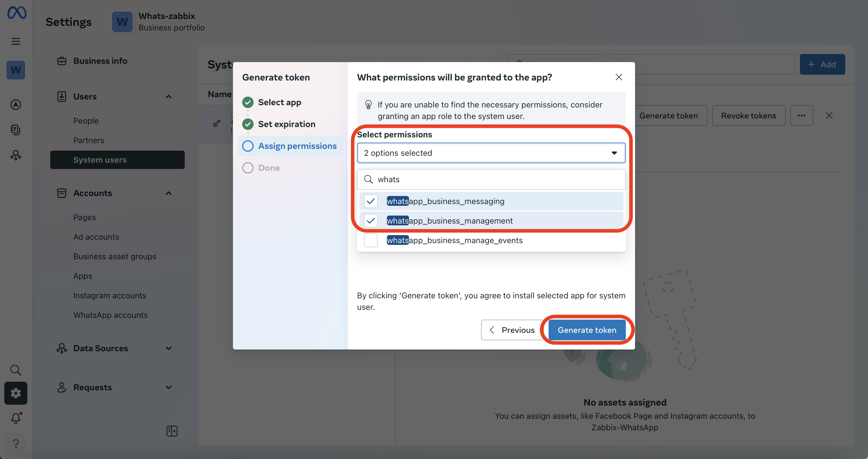Expand the Requests section
Screen dimensions: 868x459
point(169,387)
